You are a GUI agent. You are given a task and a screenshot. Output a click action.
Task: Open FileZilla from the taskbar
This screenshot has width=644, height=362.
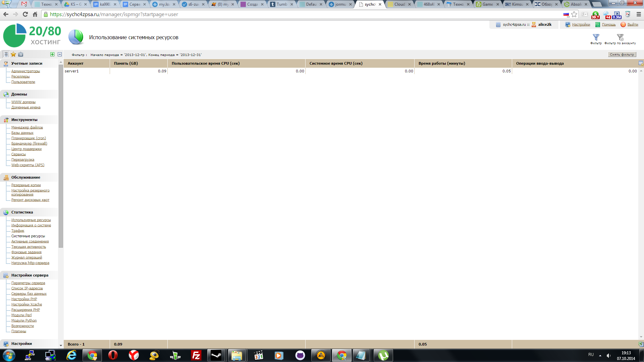[196, 355]
